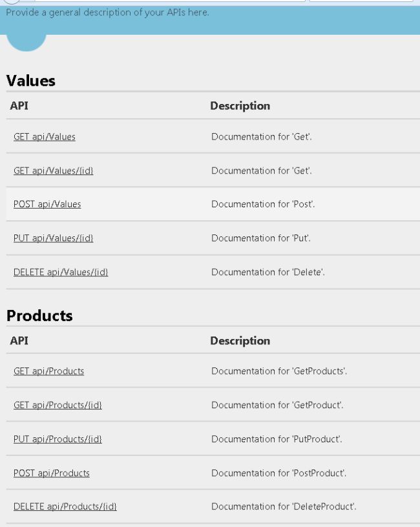Image resolution: width=420 pixels, height=527 pixels.
Task: Click the "Documentation for 'GetProducts'" description
Action: (x=279, y=371)
